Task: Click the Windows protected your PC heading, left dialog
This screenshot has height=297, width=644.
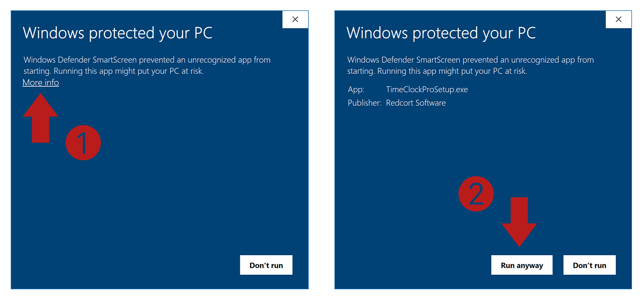Action: coord(118,33)
